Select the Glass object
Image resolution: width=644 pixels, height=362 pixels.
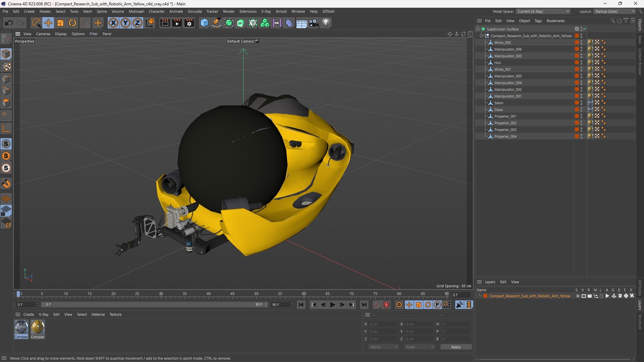click(498, 110)
